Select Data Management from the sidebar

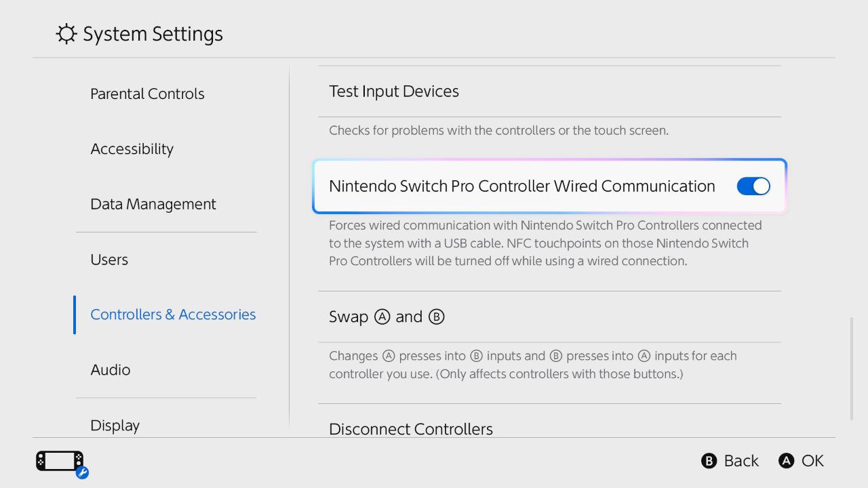click(153, 205)
